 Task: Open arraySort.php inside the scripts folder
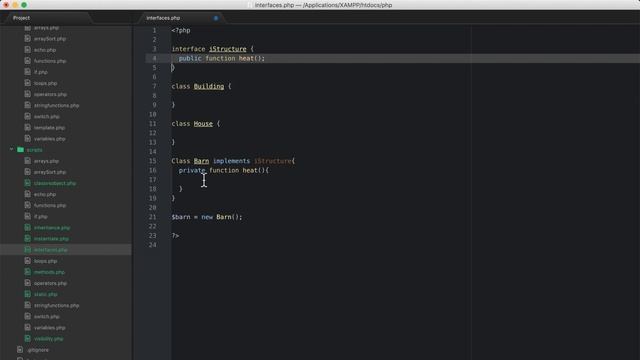(50, 172)
